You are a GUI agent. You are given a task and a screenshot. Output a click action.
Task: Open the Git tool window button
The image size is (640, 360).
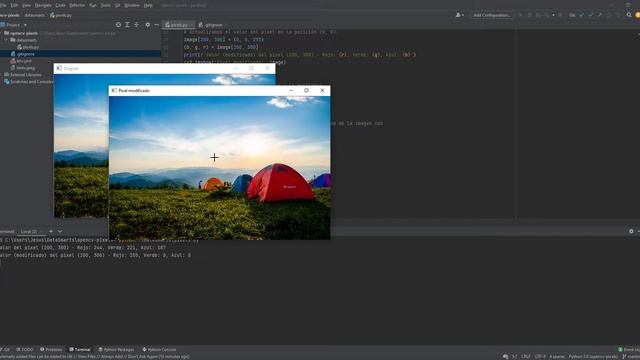[5, 349]
